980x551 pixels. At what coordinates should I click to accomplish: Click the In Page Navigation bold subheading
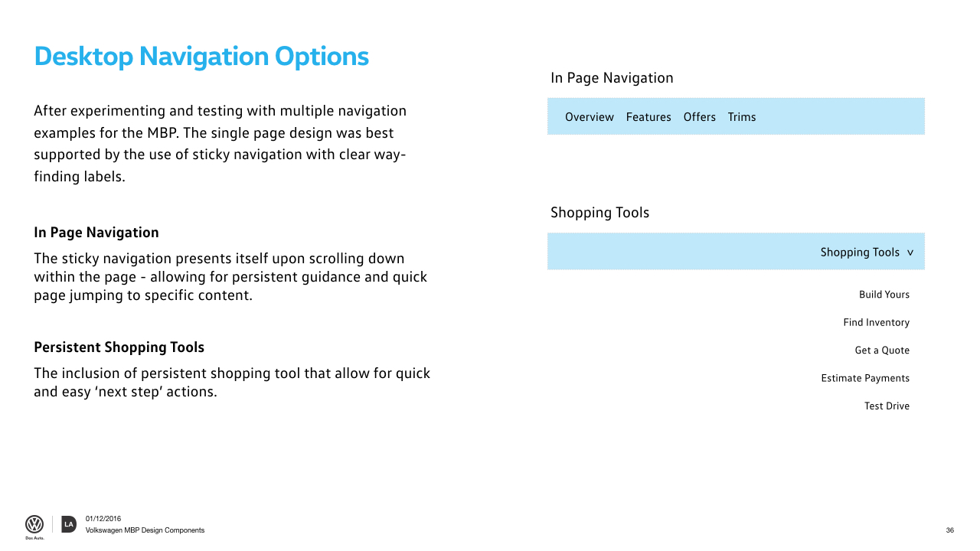pos(96,233)
